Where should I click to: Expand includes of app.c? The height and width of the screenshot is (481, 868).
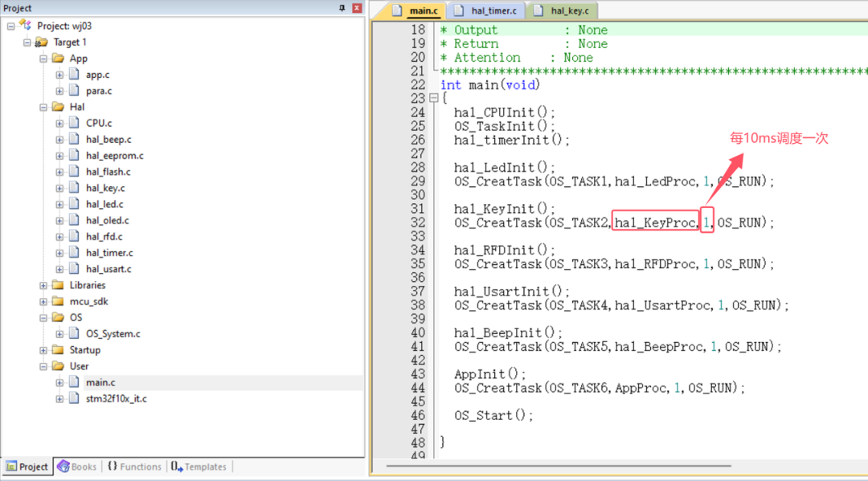pos(59,75)
